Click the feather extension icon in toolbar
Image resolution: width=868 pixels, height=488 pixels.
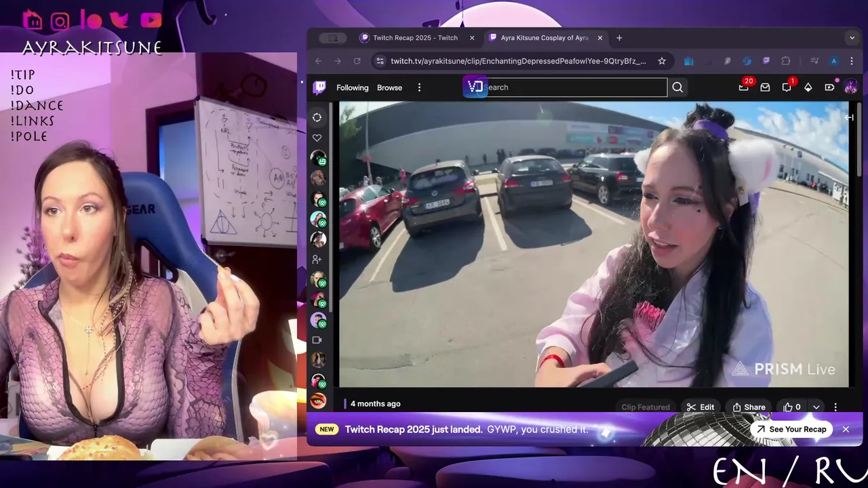click(727, 61)
